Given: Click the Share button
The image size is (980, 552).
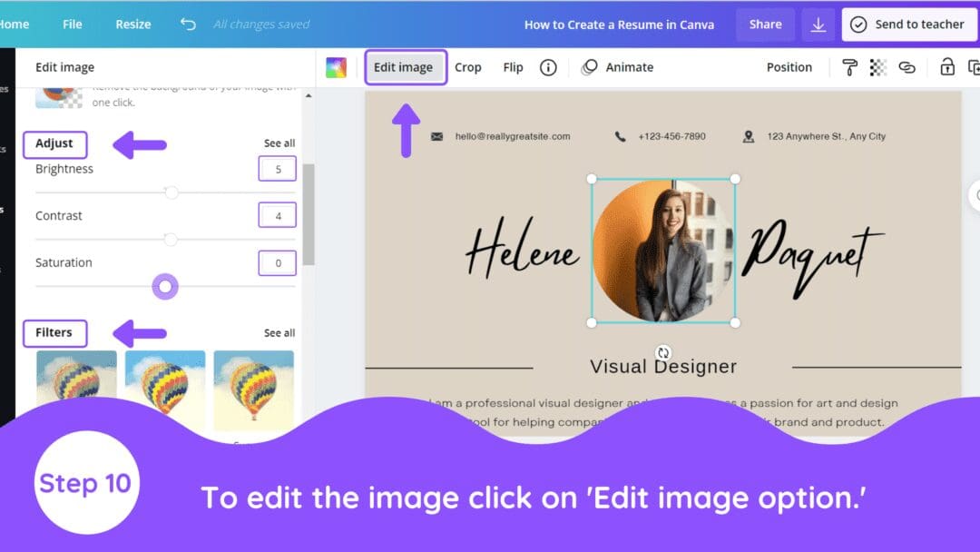Looking at the screenshot, I should (765, 25).
